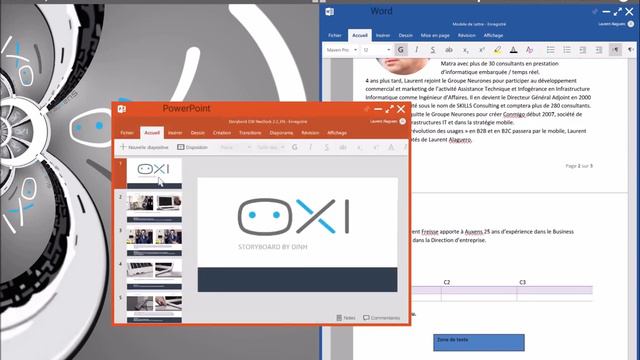Click the PowerPoint application icon
This screenshot has width=640, height=360.
pyautogui.click(x=122, y=109)
